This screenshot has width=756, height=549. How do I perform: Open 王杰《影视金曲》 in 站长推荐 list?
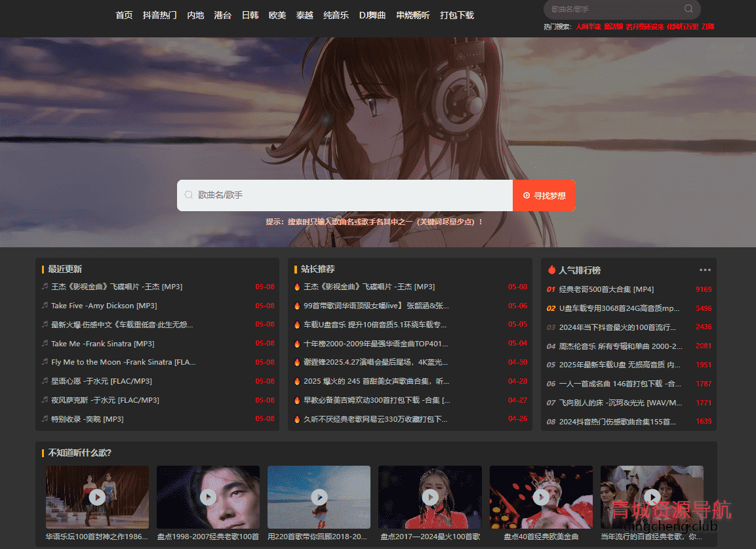369,287
